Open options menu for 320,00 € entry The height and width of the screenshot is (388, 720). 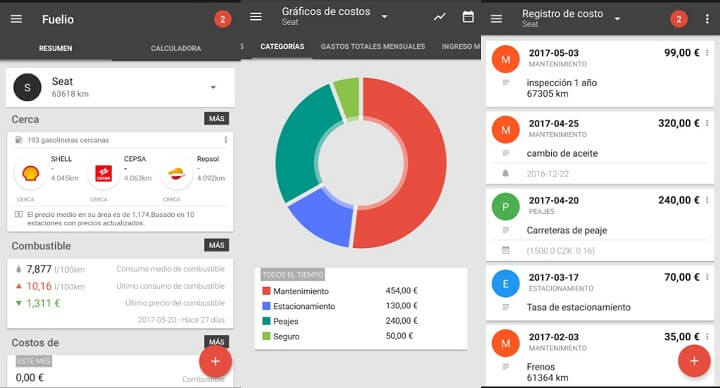tap(707, 123)
